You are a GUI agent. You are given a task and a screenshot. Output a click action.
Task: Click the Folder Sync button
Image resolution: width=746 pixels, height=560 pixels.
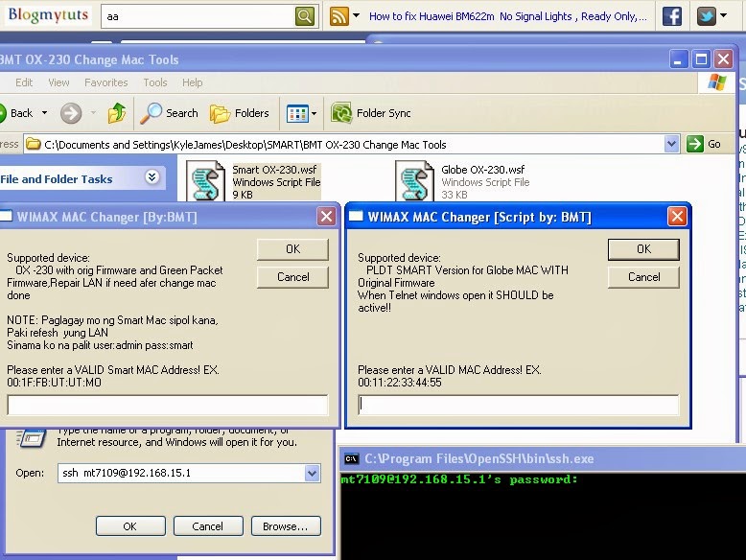click(371, 113)
